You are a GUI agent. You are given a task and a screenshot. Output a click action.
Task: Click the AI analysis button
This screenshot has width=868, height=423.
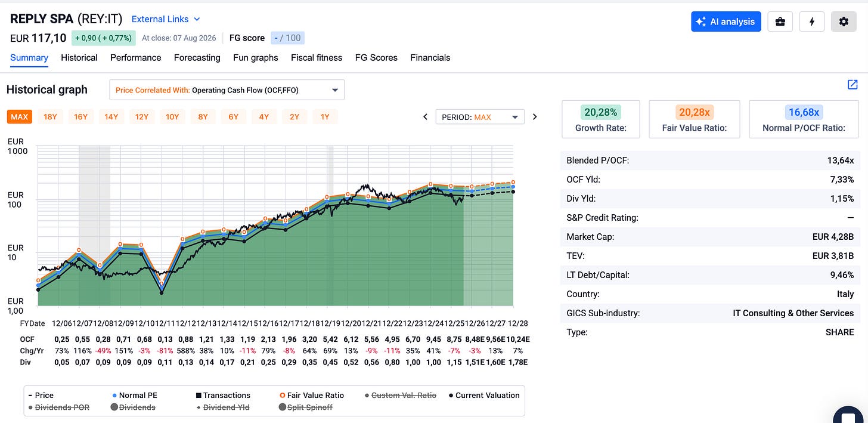tap(726, 21)
